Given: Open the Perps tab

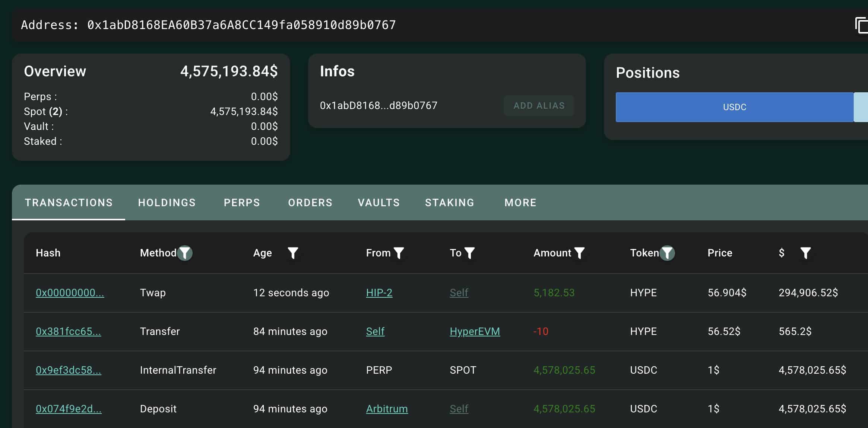Looking at the screenshot, I should [x=242, y=202].
